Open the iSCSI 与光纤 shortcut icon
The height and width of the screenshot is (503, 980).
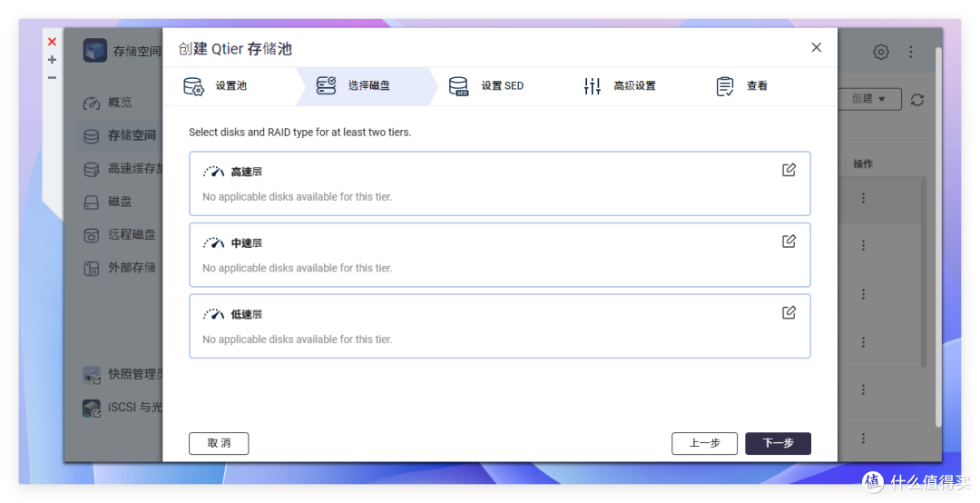click(92, 408)
